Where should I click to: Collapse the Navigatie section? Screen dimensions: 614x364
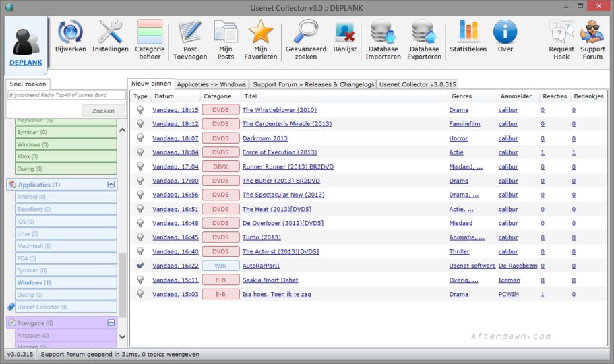coord(111,322)
